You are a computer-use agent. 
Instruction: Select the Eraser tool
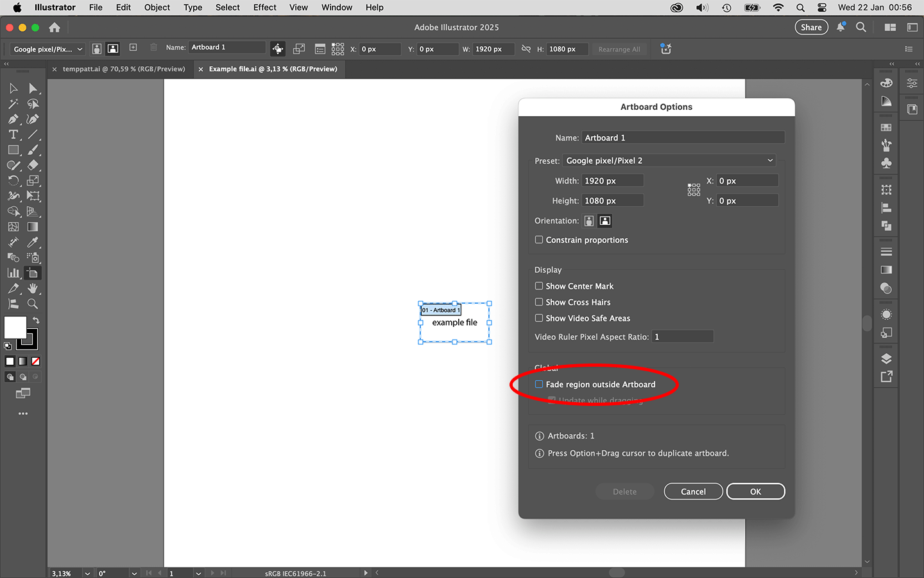pyautogui.click(x=33, y=165)
